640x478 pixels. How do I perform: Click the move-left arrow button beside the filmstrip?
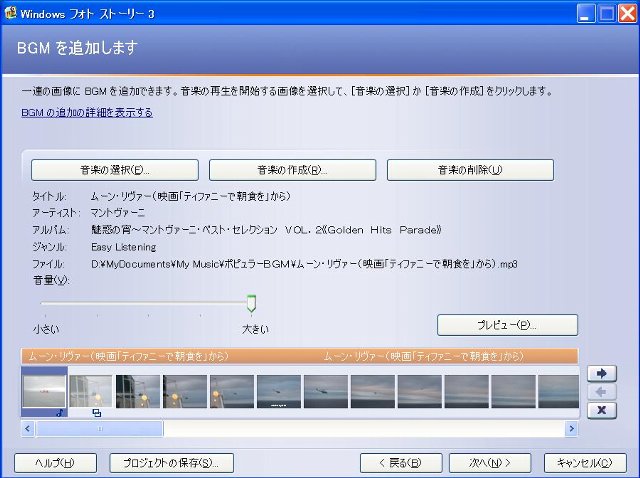point(602,392)
